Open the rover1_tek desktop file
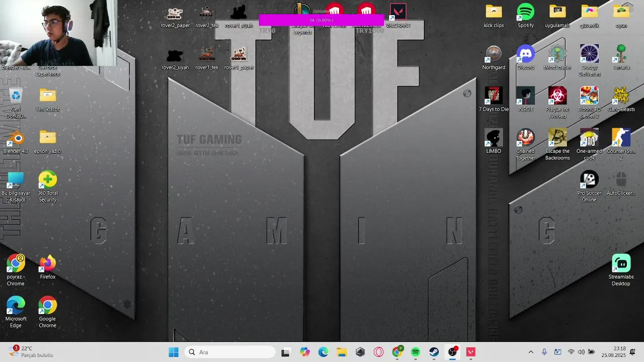 point(207,59)
